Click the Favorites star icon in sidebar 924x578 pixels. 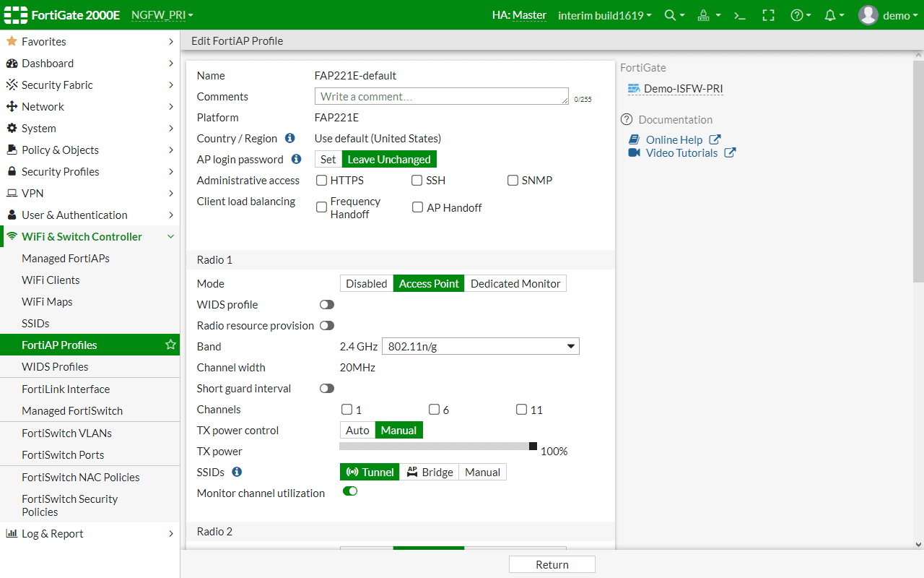tap(12, 41)
